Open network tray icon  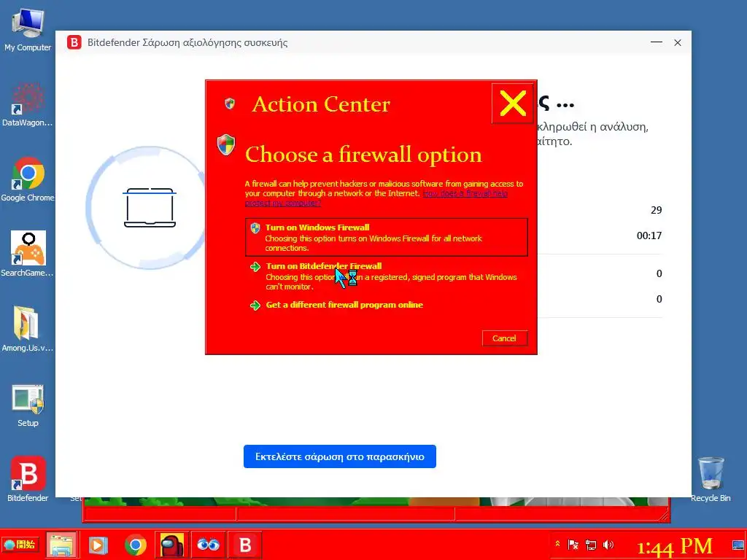pyautogui.click(x=591, y=544)
